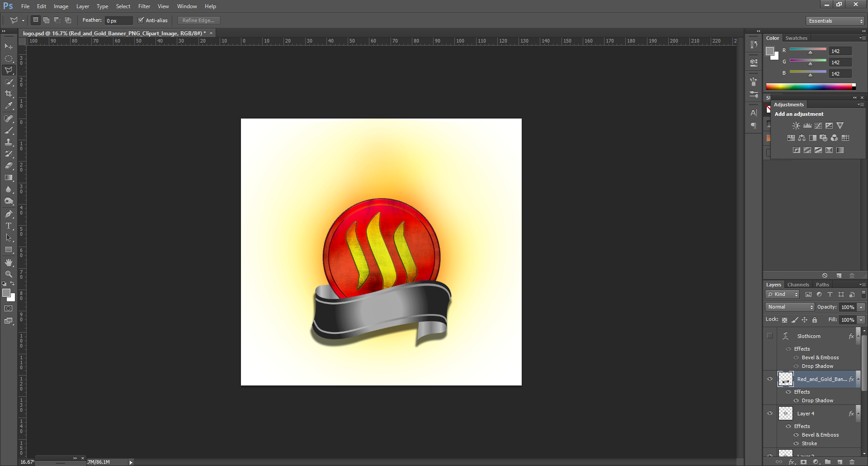Pick the Eyedropper tool

point(9,106)
